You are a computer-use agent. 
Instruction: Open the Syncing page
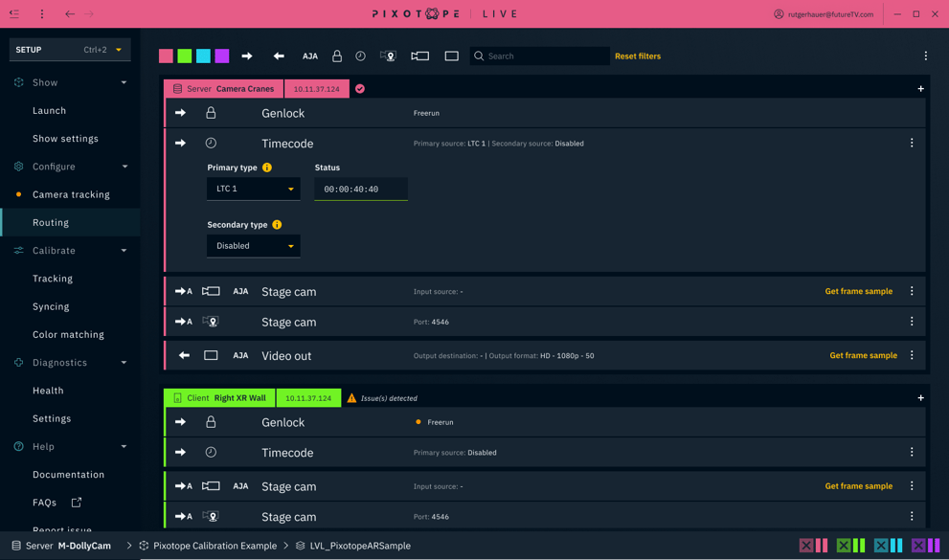[51, 306]
